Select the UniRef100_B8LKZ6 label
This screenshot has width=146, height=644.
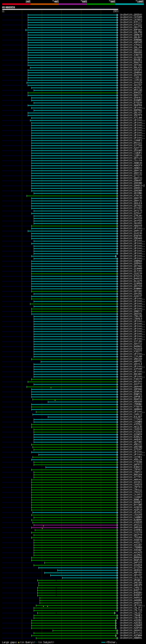[x=131, y=67]
